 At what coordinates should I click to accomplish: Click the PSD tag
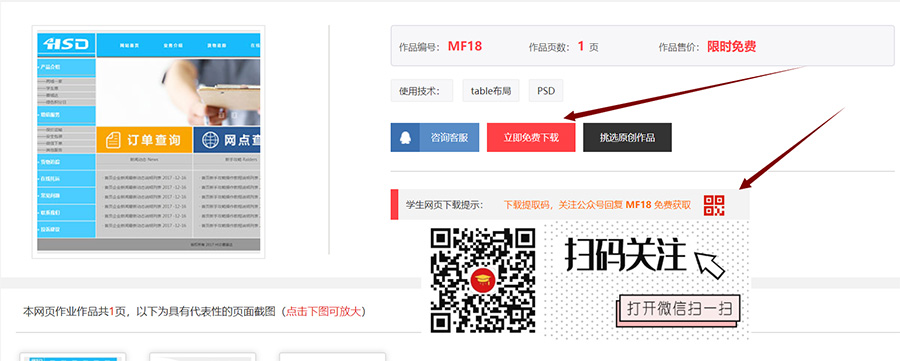pos(546,91)
